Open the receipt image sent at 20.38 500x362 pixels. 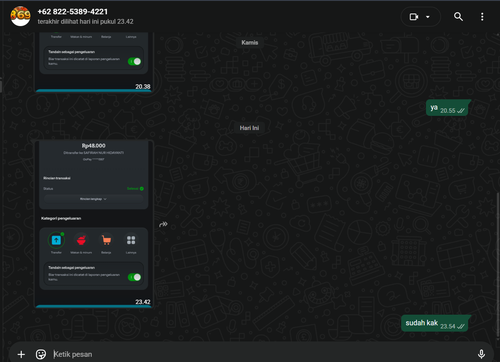click(x=94, y=62)
